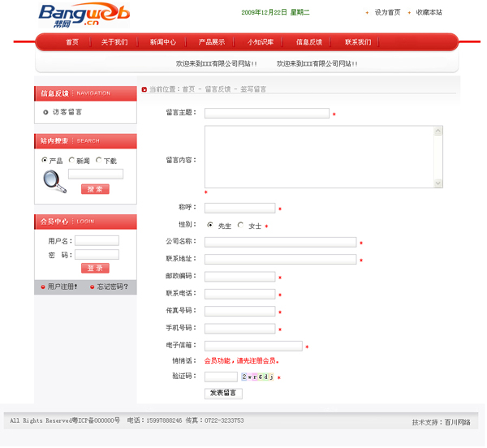
Task: Select the 新闻 search radio button
Action: click(71, 161)
